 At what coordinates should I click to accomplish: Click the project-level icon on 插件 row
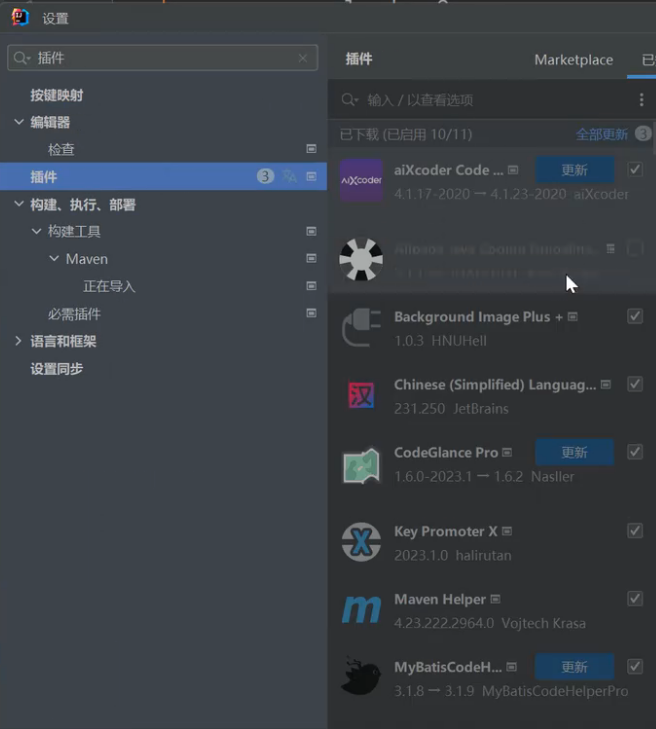pyautogui.click(x=311, y=176)
